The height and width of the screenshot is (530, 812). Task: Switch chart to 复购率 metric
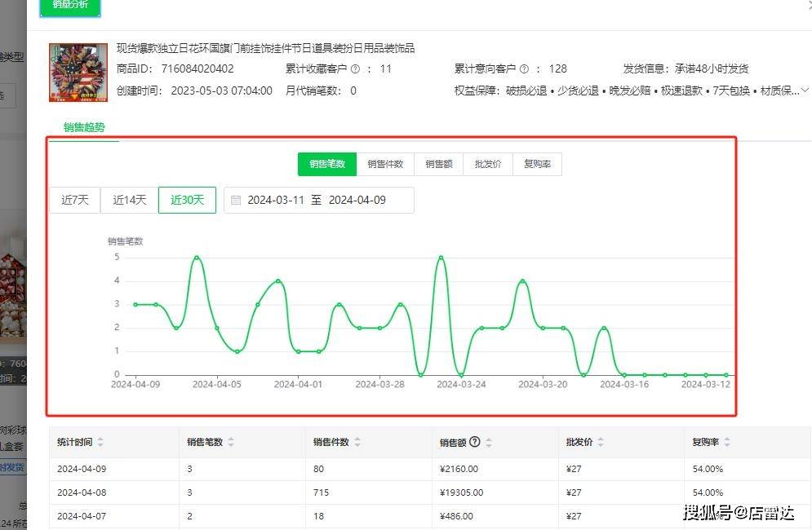tap(537, 164)
